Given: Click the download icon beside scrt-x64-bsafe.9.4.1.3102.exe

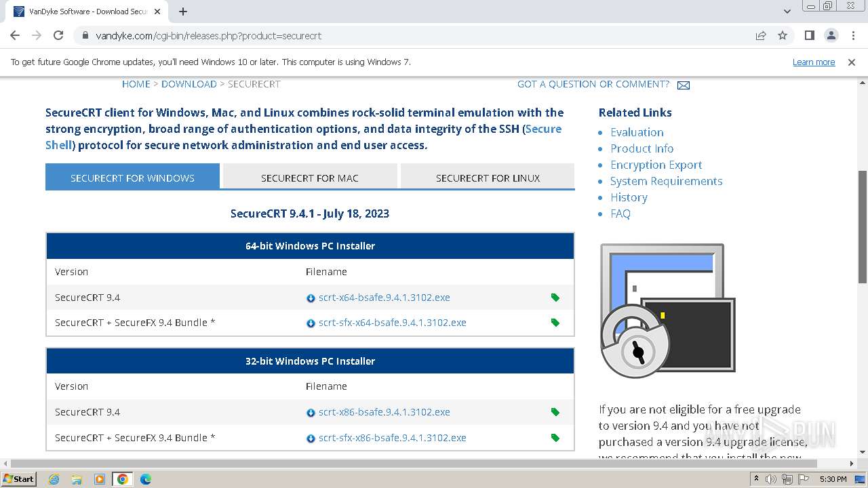Looking at the screenshot, I should (x=311, y=298).
